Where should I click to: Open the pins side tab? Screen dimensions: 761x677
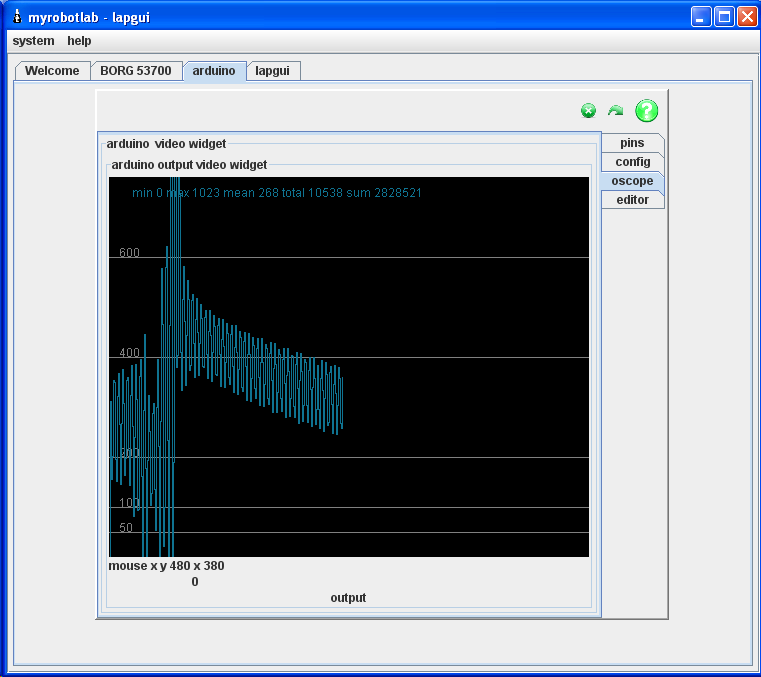coord(632,143)
